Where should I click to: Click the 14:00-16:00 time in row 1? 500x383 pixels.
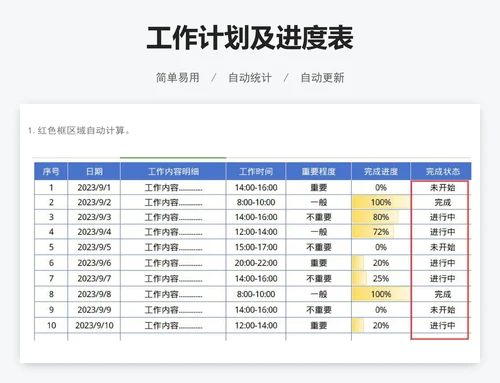click(256, 188)
